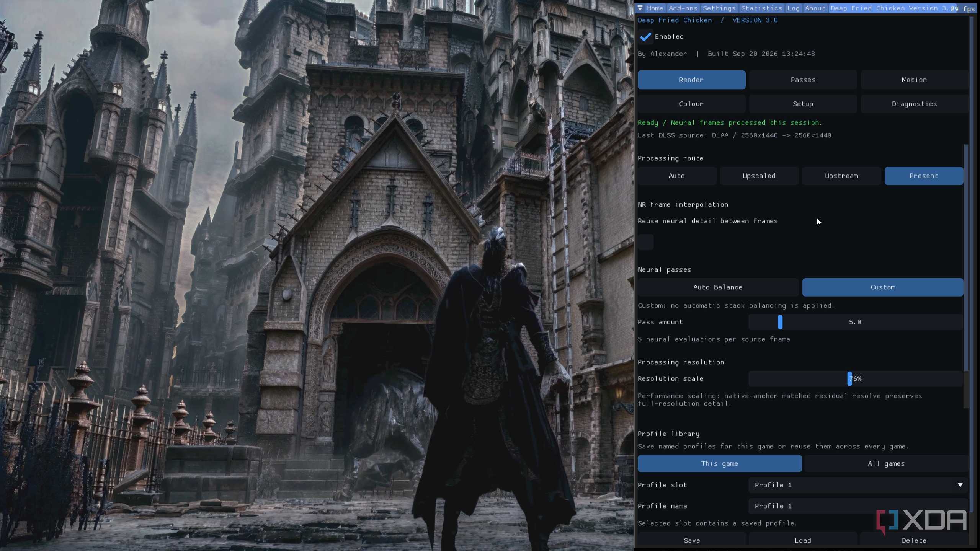Viewport: 980px width, 551px height.
Task: Choose All games profile scope
Action: click(x=886, y=464)
